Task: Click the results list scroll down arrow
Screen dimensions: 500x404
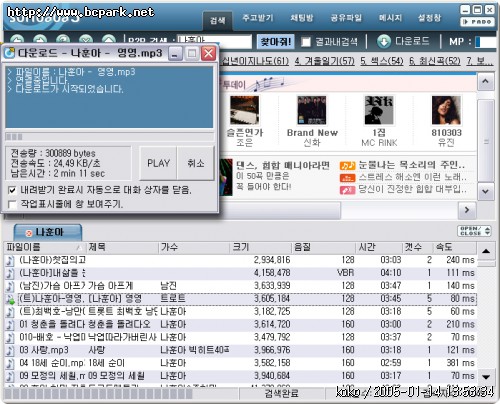Action: click(486, 377)
